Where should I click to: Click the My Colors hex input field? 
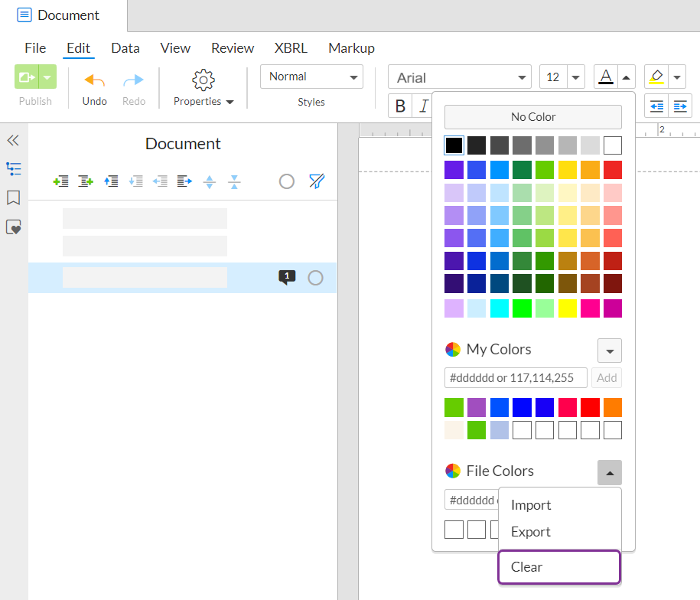(516, 378)
